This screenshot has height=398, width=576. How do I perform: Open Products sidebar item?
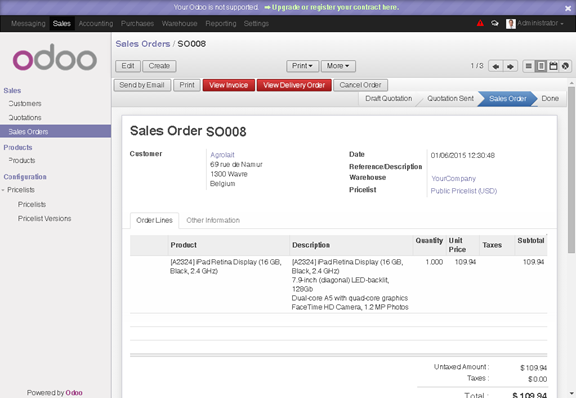pos(22,161)
